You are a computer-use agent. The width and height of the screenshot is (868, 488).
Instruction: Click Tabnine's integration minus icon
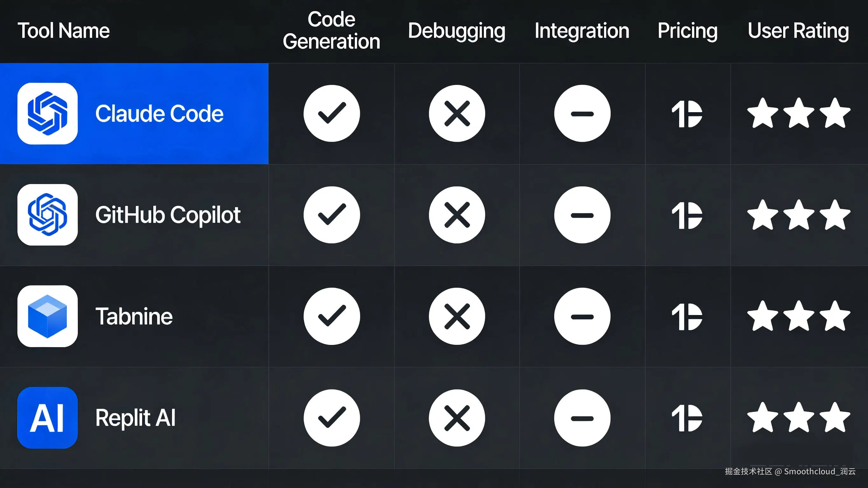(x=582, y=316)
